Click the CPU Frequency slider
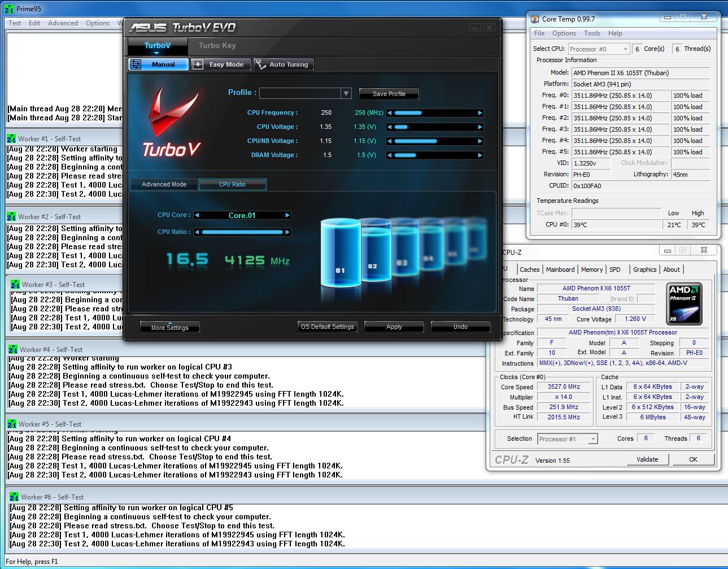 tap(435, 113)
